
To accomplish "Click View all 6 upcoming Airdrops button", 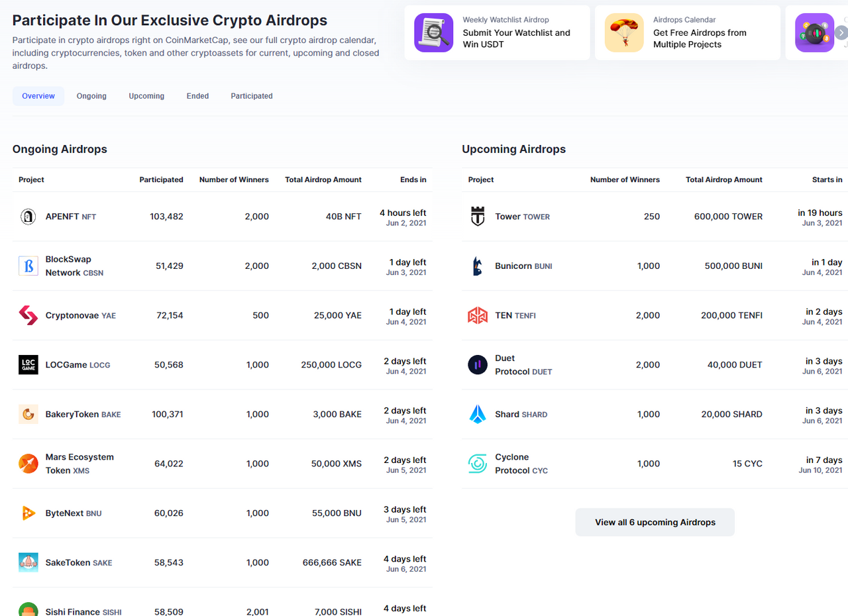I will point(655,522).
